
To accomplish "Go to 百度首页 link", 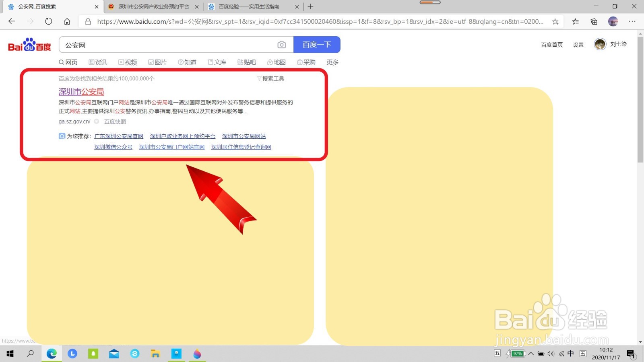I will pyautogui.click(x=552, y=45).
